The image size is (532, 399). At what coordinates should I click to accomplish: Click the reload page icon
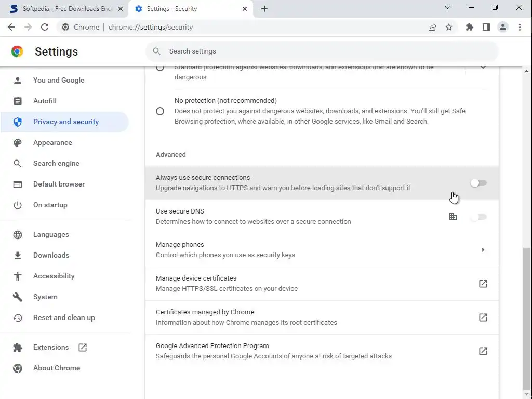pyautogui.click(x=45, y=27)
